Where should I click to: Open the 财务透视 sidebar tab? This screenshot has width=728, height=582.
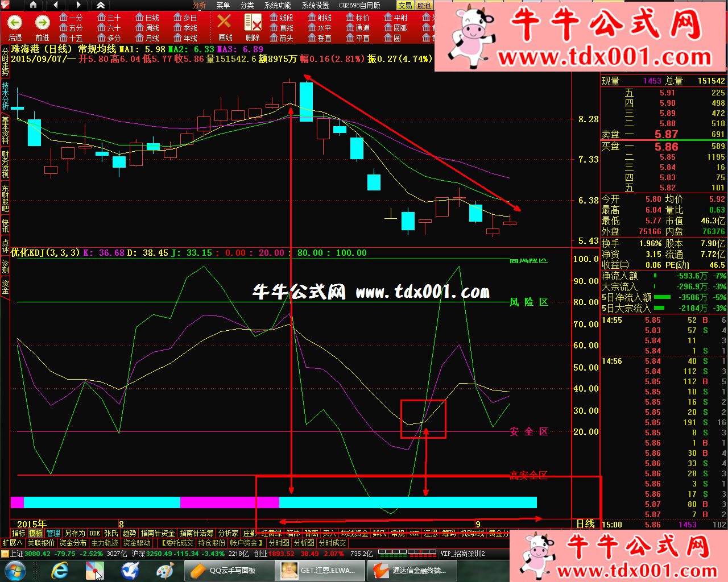click(5, 164)
